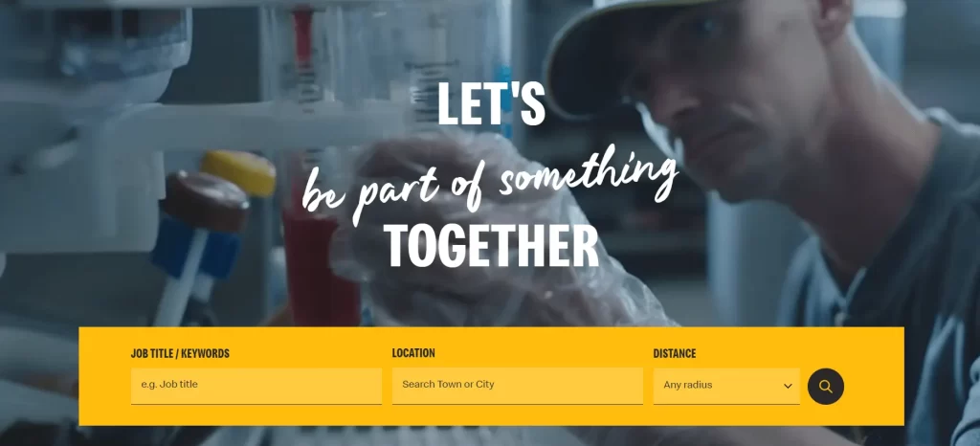Viewport: 980px width, 446px height.
Task: Select the LOCATION label above the field
Action: (x=413, y=353)
